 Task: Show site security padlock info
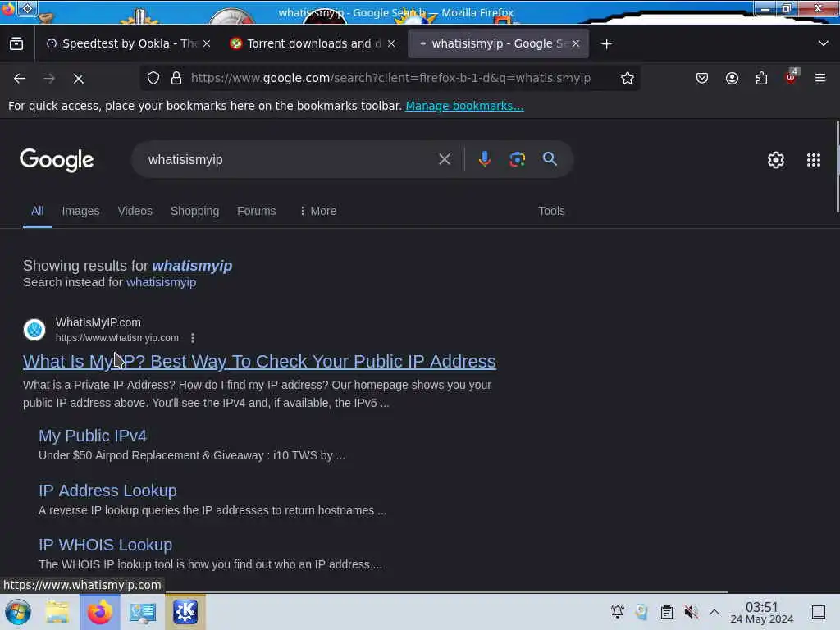tap(176, 78)
